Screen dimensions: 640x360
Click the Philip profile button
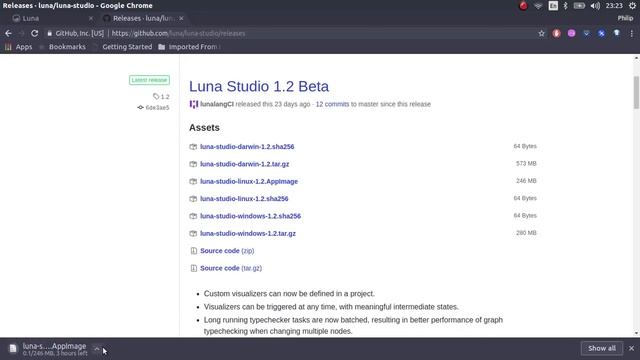pos(625,18)
